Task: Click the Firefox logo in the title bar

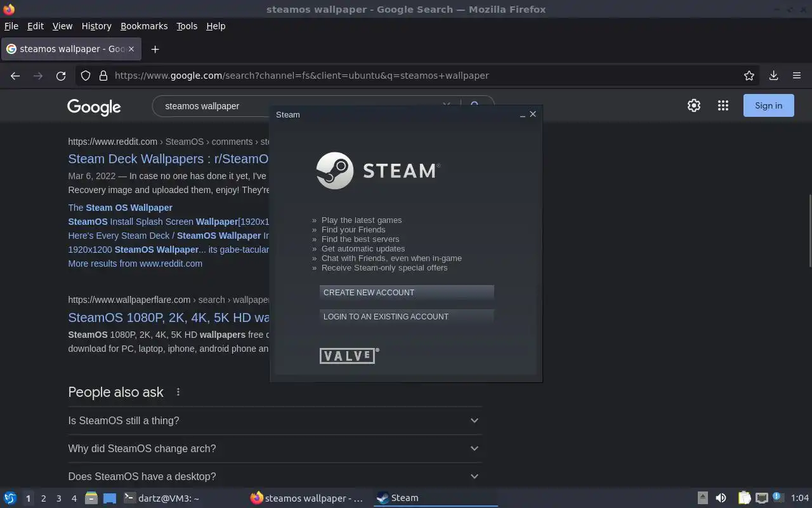Action: [9, 9]
